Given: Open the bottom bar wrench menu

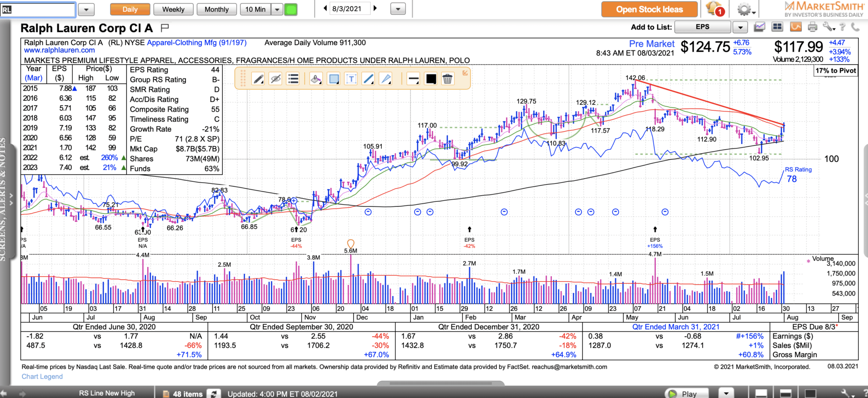Looking at the screenshot, I should point(847,394).
